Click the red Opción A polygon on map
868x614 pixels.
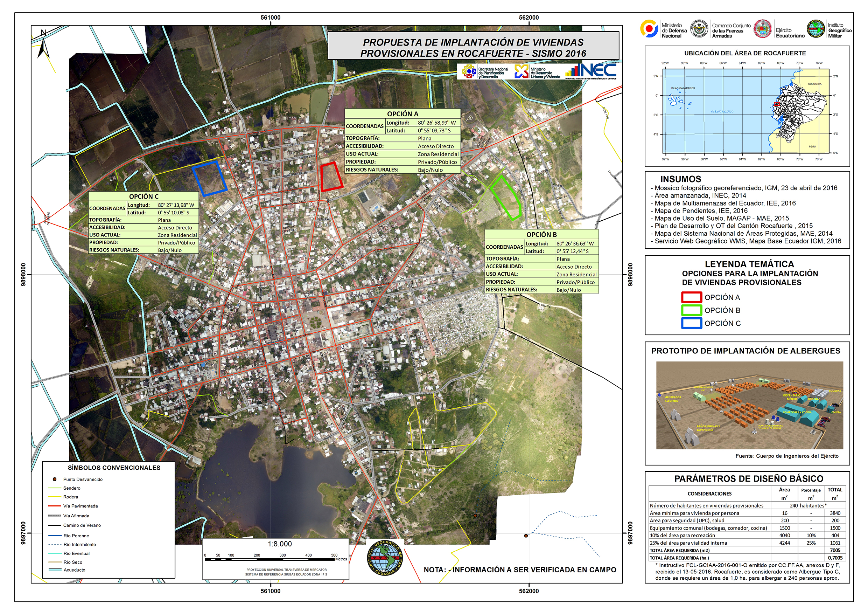(331, 177)
